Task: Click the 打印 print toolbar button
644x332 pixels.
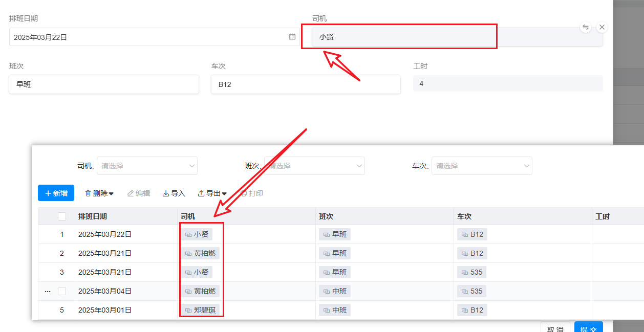Action: (252, 193)
